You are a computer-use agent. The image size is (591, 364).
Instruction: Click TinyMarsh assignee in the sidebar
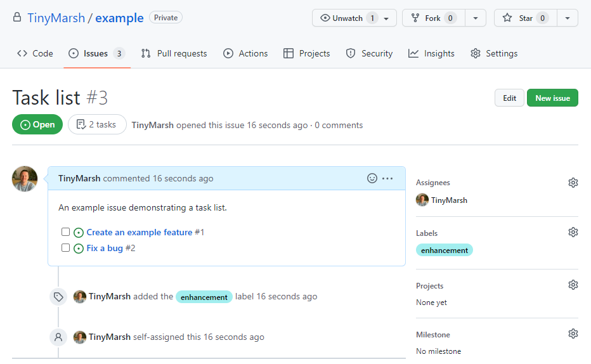pyautogui.click(x=442, y=200)
